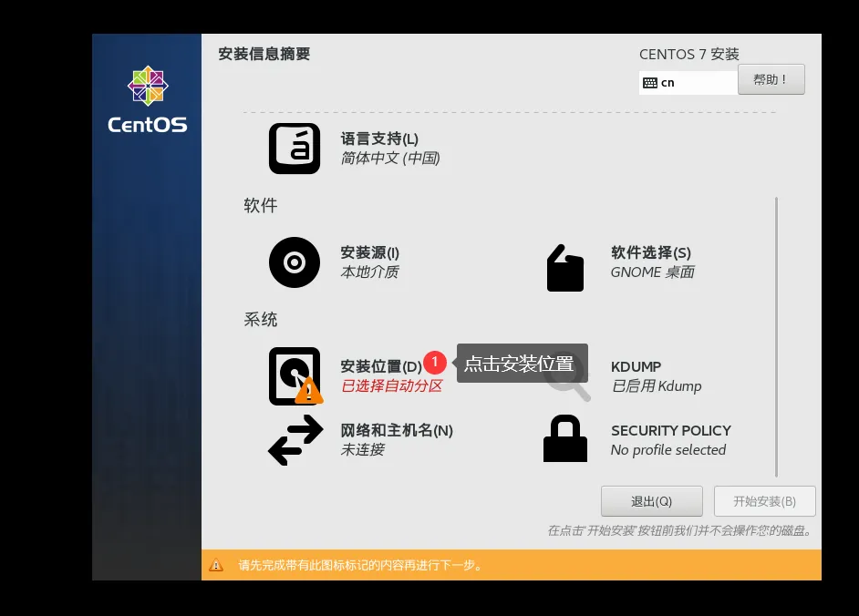Open the SECURITY POLICY label
This screenshot has height=616, width=859.
[671, 430]
